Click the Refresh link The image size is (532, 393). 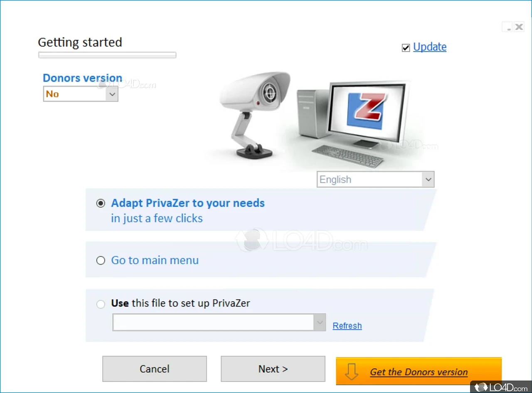(347, 326)
